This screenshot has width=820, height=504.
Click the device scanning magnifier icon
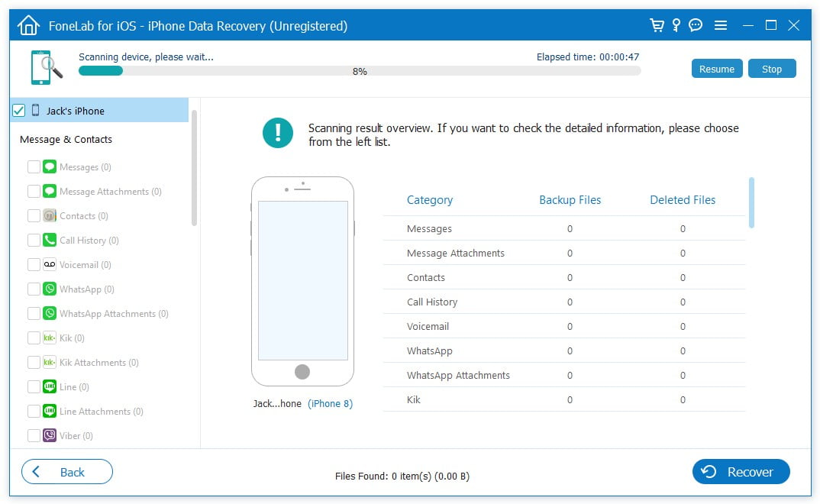tap(47, 67)
